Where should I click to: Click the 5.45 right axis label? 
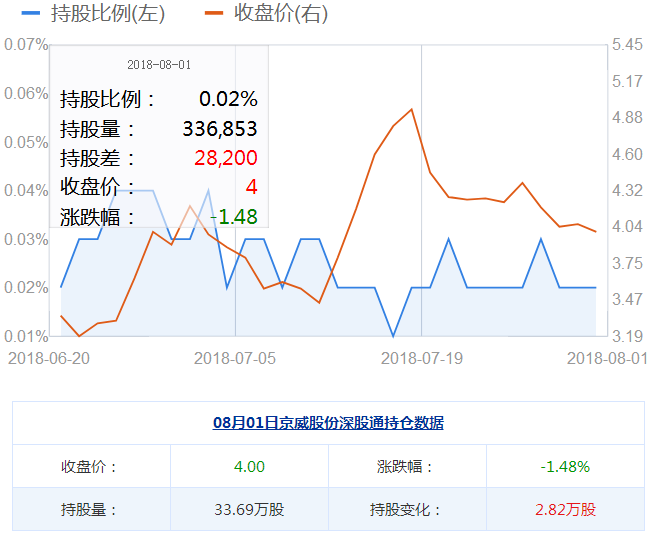pos(627,45)
